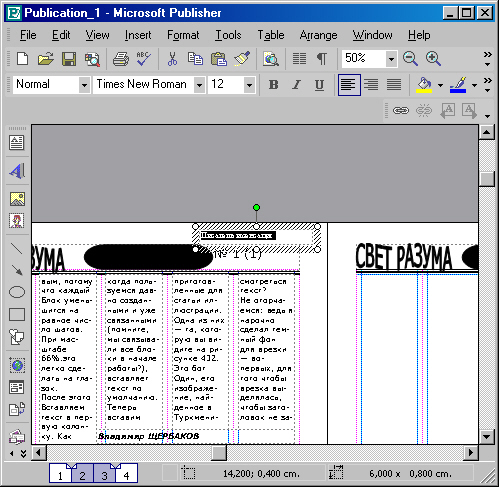This screenshot has width=499, height=487.
Task: Open the zoom percentage 50% dropdown
Action: click(391, 59)
